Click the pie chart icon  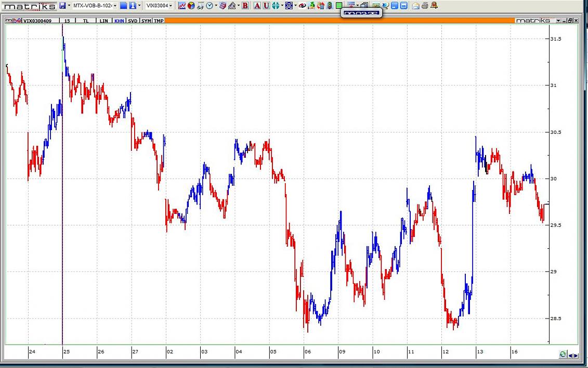pyautogui.click(x=191, y=6)
